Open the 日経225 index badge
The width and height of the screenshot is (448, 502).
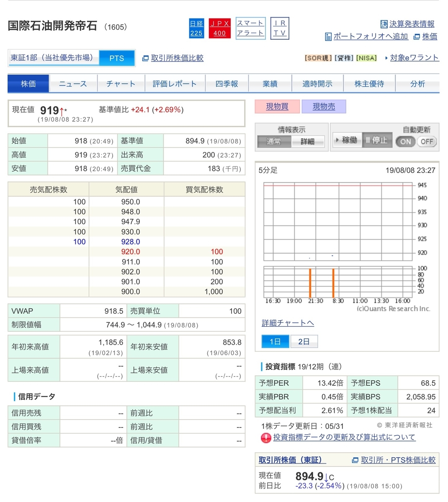coord(196,28)
